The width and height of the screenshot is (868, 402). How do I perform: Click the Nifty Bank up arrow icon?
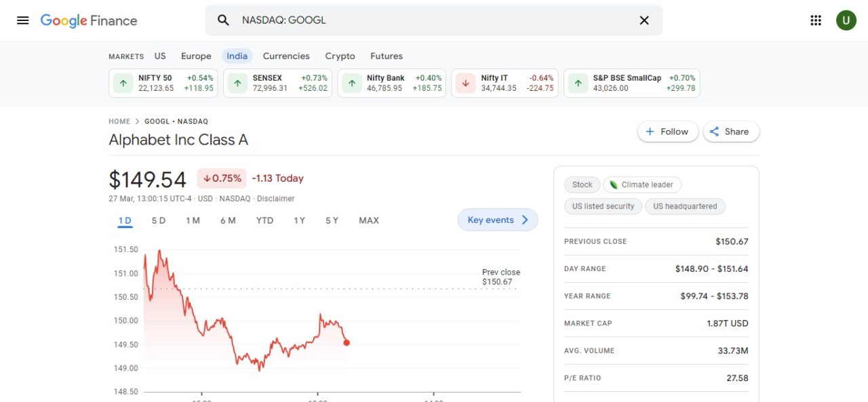click(351, 83)
